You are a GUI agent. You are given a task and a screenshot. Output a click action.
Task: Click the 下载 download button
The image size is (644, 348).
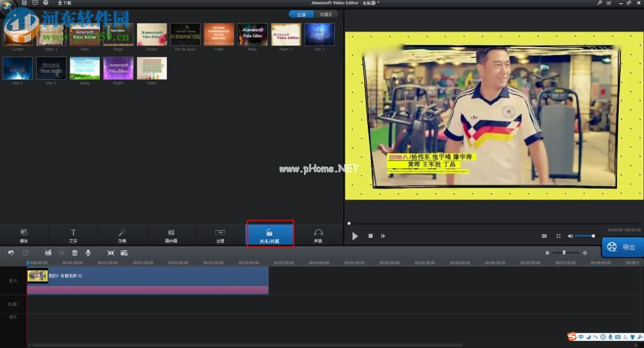click(x=64, y=3)
